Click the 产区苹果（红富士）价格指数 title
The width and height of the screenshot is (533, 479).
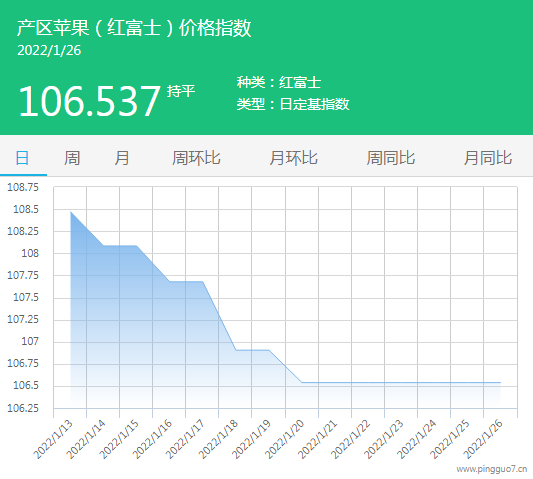pos(134,28)
